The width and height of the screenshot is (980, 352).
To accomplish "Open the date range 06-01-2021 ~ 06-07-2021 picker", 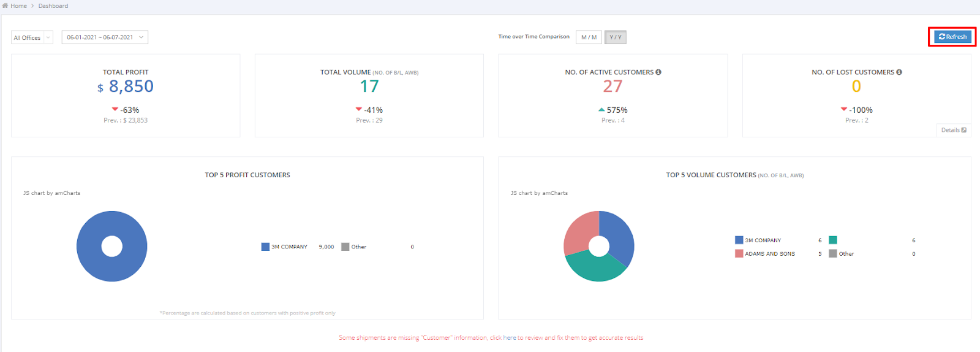I will point(105,37).
